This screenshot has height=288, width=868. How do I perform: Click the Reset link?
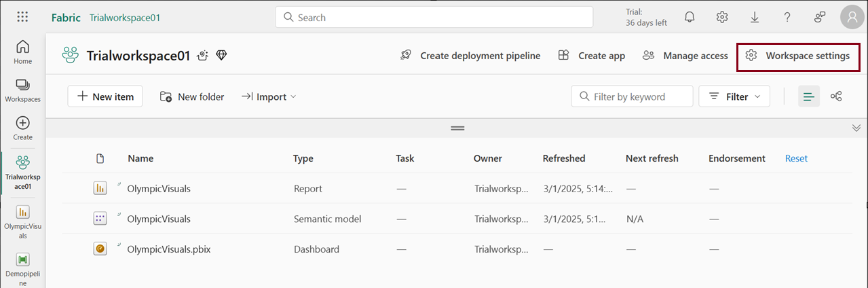pyautogui.click(x=796, y=158)
